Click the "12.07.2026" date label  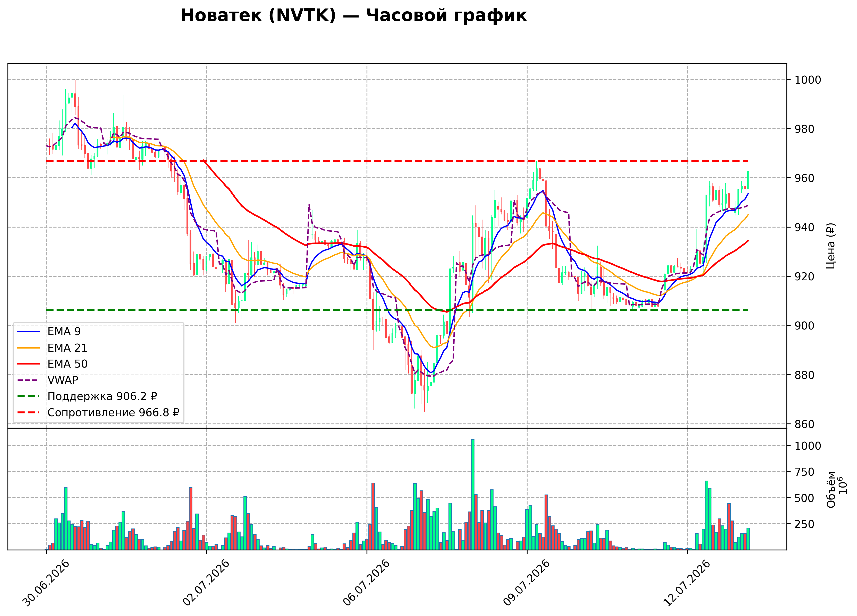(687, 583)
